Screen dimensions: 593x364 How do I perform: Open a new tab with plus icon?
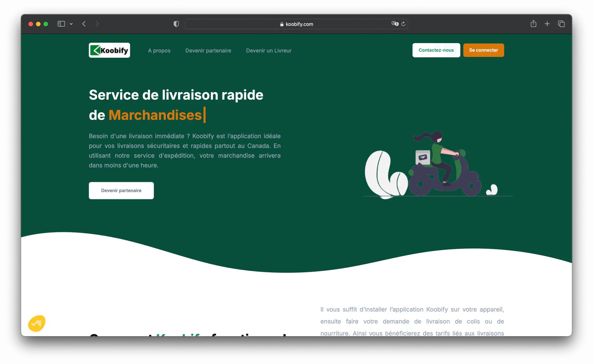click(x=547, y=24)
